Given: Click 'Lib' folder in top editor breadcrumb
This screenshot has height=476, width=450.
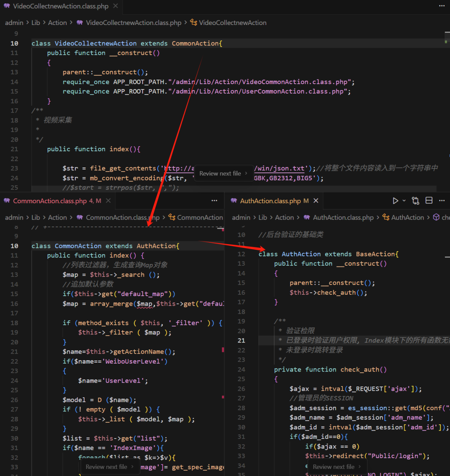Looking at the screenshot, I should (x=36, y=22).
